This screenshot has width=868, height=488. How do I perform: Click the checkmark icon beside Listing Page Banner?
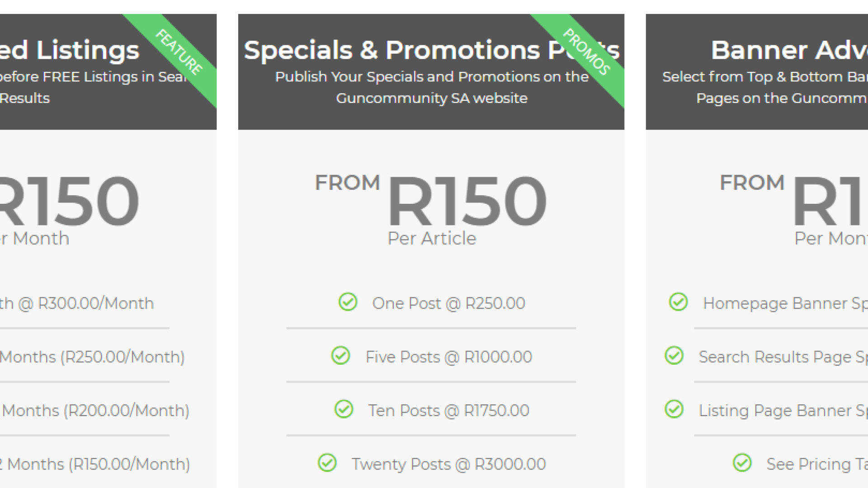pos(674,409)
